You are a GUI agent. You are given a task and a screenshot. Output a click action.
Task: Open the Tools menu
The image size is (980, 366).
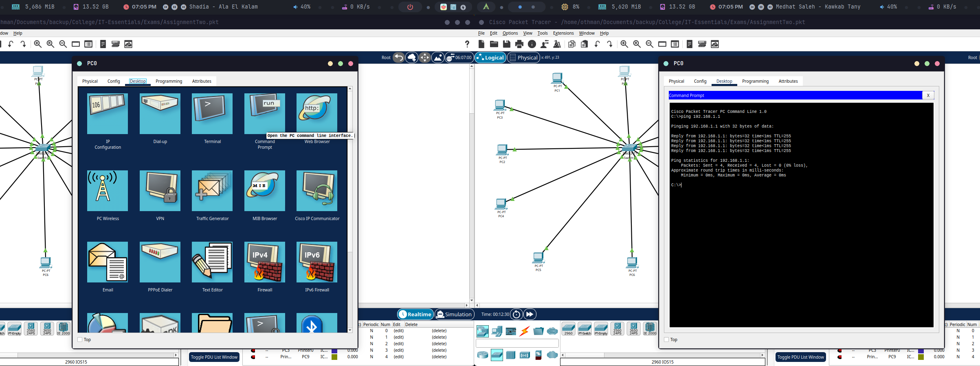pos(542,33)
